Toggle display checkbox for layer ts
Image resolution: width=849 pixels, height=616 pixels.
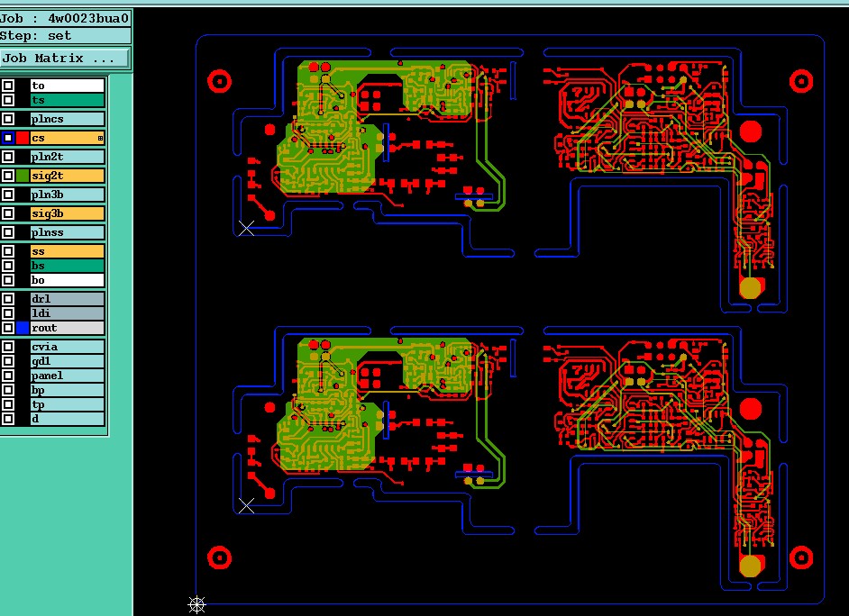(x=7, y=100)
